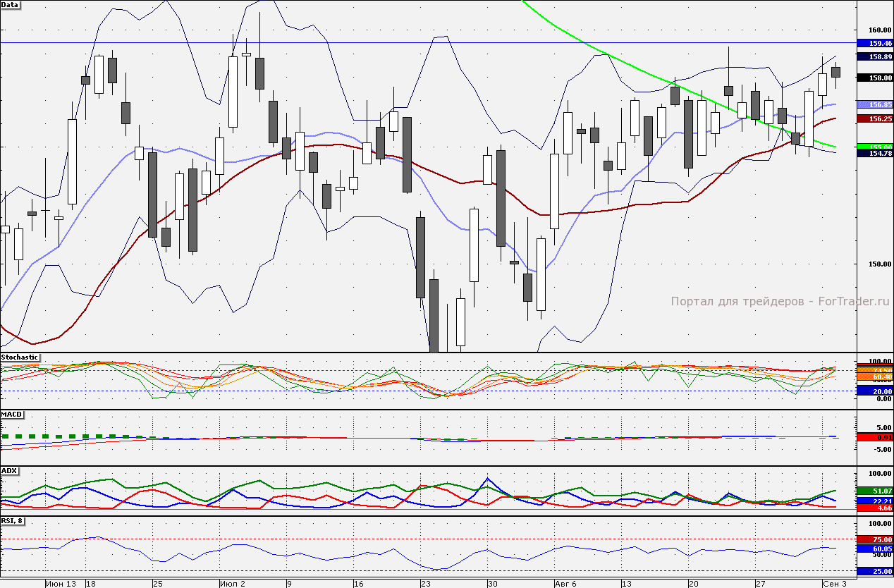The height and width of the screenshot is (588, 894).
Task: Open the ForTrader.ru watermark link
Action: (852, 301)
